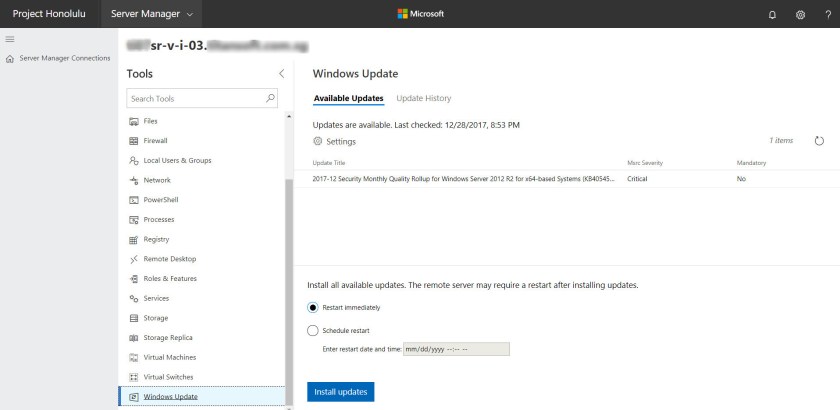Image resolution: width=840 pixels, height=410 pixels.
Task: Open the settings gear in header
Action: pos(800,14)
